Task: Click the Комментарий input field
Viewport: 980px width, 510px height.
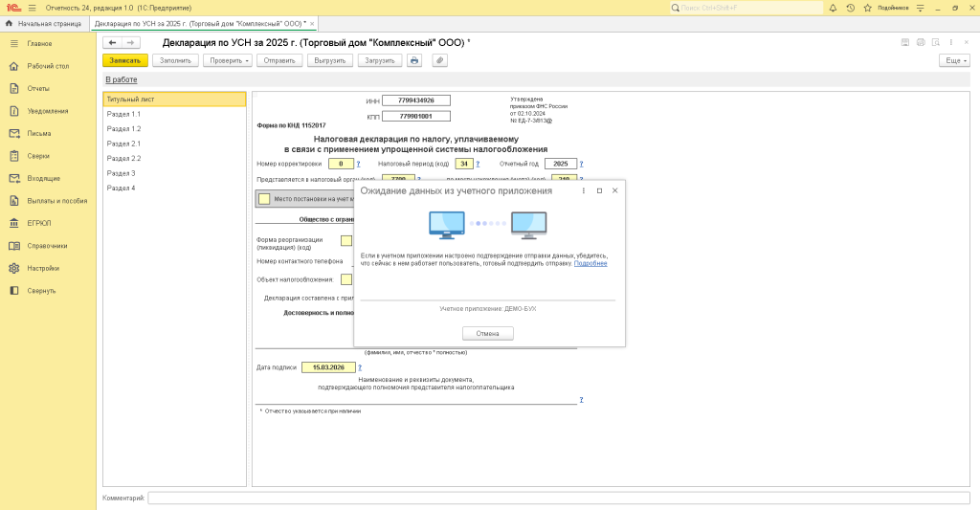Action: (559, 499)
